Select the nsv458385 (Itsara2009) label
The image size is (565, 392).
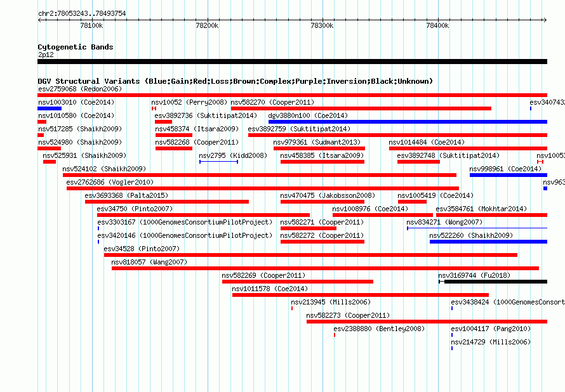pyautogui.click(x=322, y=155)
